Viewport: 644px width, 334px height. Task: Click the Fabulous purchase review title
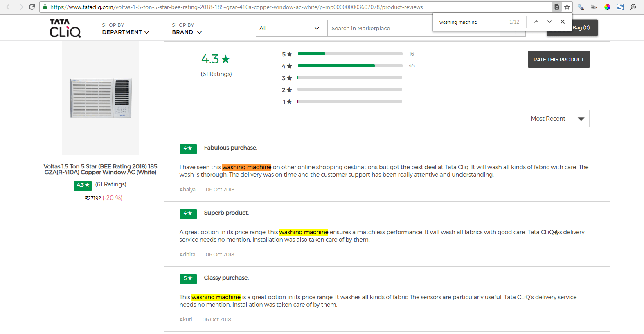click(231, 148)
